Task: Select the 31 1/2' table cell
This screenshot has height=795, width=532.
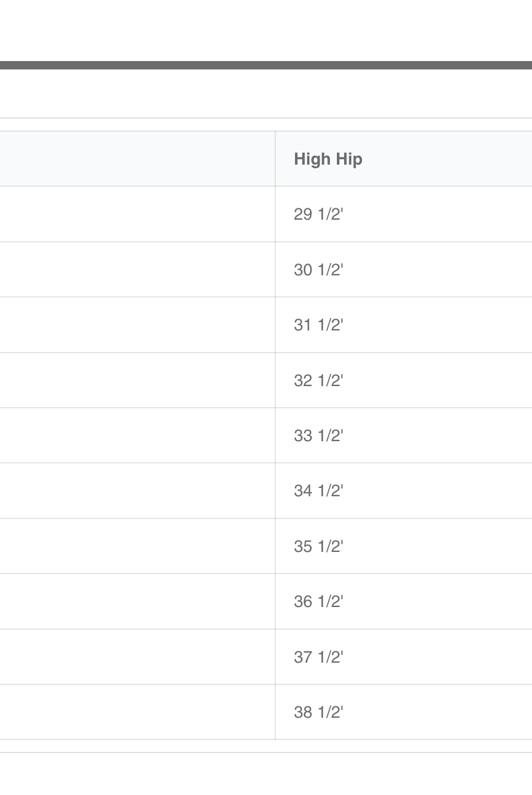Action: point(318,325)
